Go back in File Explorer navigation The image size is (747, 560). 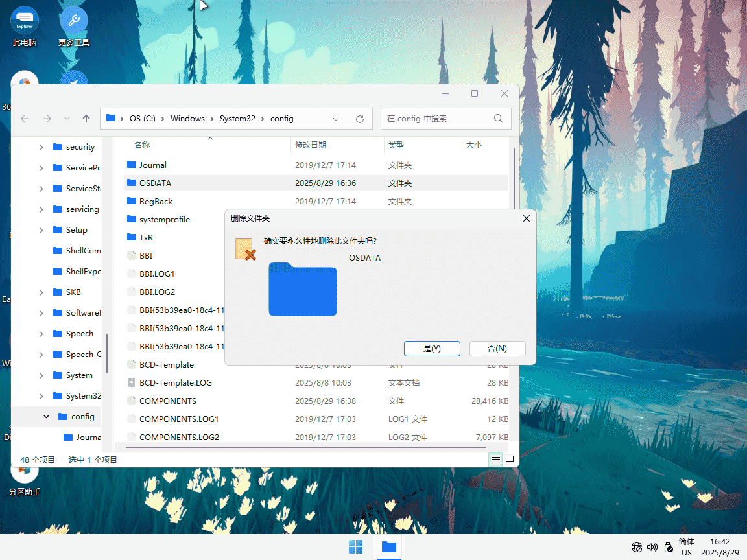(x=25, y=119)
